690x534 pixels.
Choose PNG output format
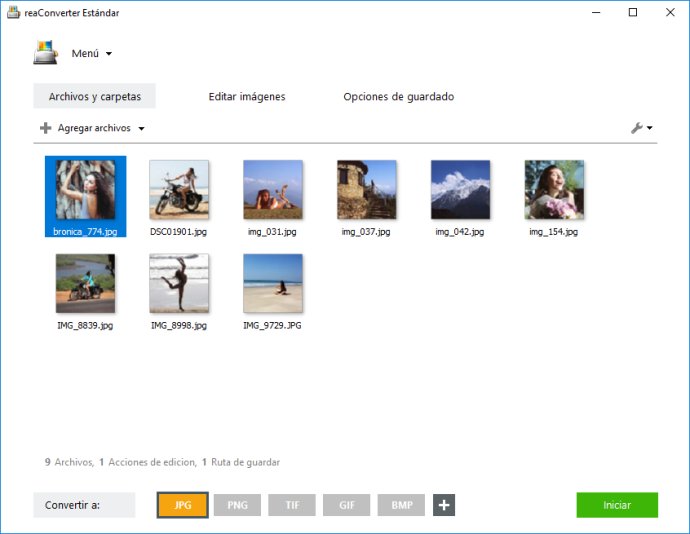238,505
